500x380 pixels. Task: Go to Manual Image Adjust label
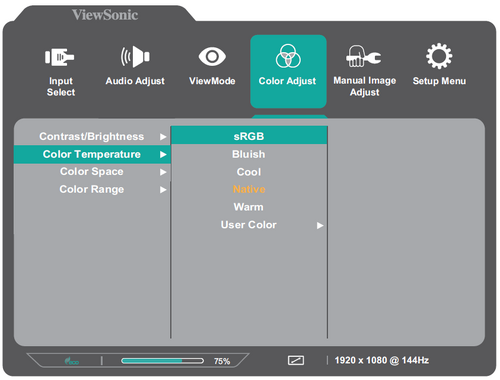[365, 86]
